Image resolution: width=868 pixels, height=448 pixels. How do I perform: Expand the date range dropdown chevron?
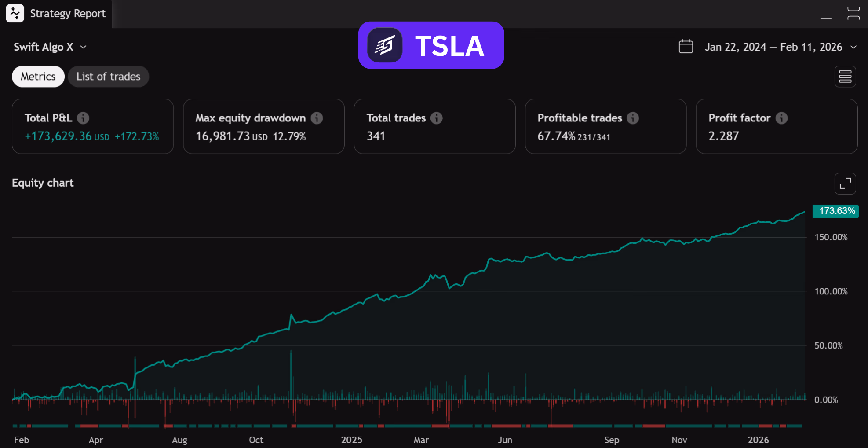853,47
